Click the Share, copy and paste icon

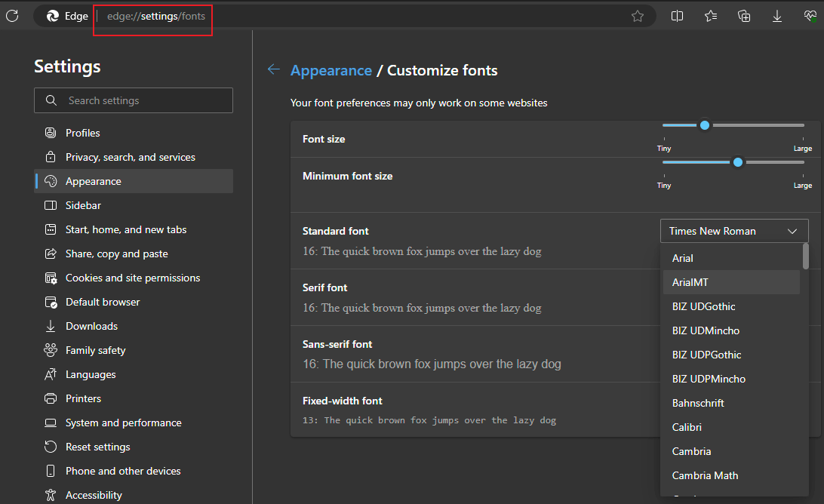coord(51,254)
